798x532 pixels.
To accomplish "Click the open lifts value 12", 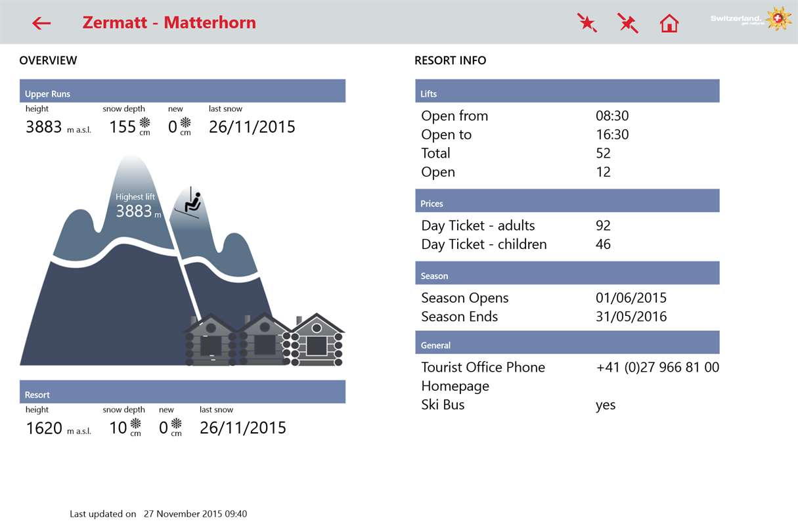I will pyautogui.click(x=603, y=172).
